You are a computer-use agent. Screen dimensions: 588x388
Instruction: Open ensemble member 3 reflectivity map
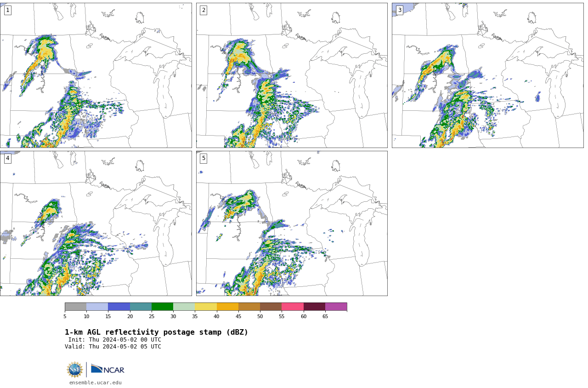[487, 75]
